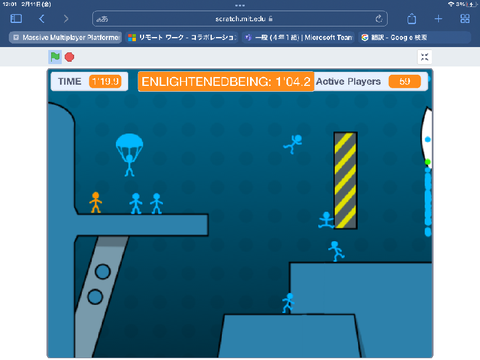Go back to the previous page

[x=42, y=19]
